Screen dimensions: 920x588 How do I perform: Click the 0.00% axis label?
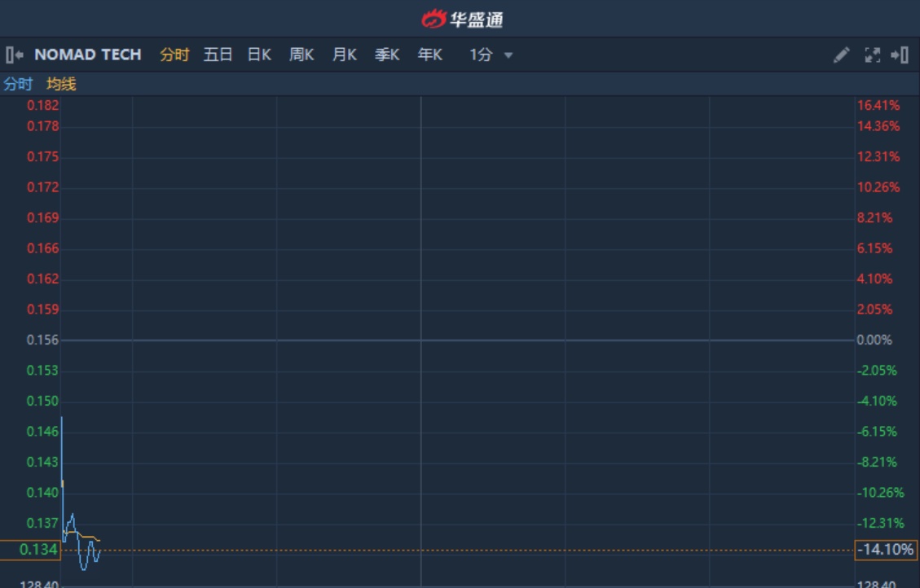[874, 340]
